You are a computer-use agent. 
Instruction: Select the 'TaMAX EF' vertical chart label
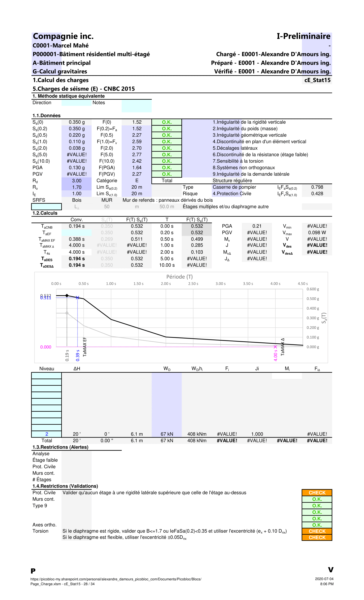pyautogui.click(x=85, y=347)
